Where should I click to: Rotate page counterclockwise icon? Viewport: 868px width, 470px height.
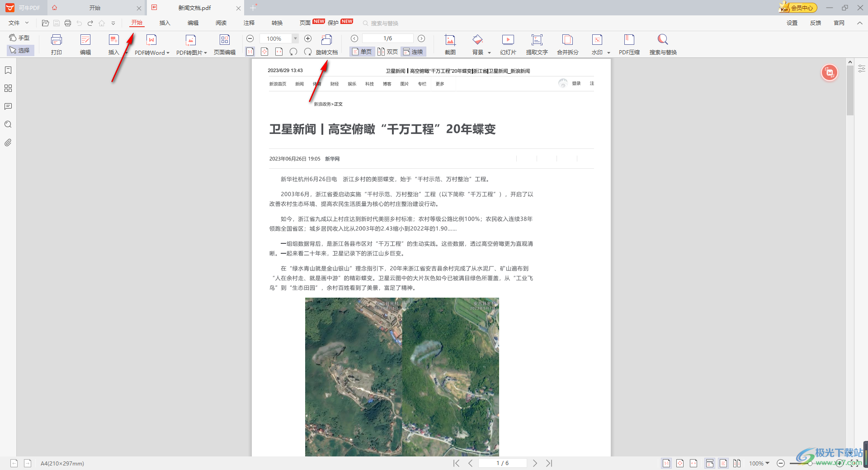(293, 52)
